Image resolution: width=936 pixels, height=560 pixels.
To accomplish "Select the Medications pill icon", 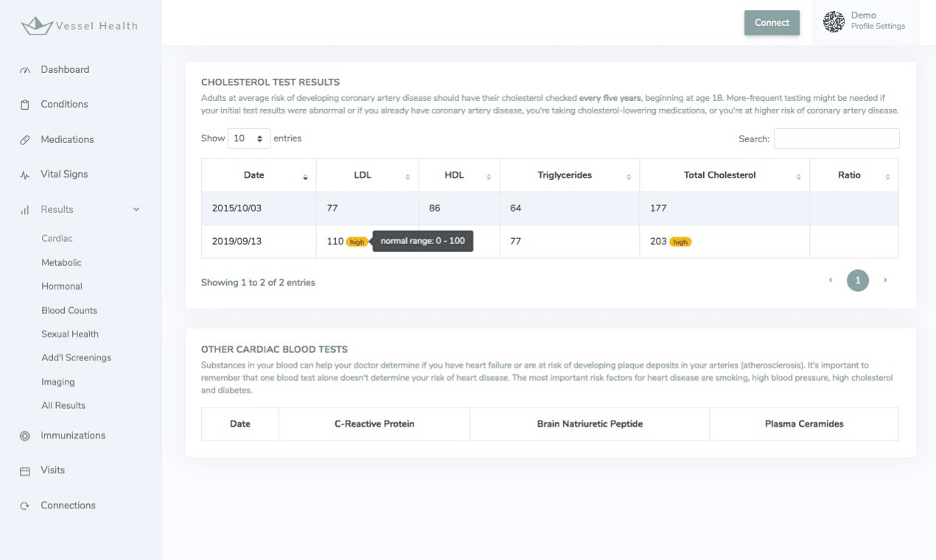I will point(25,140).
